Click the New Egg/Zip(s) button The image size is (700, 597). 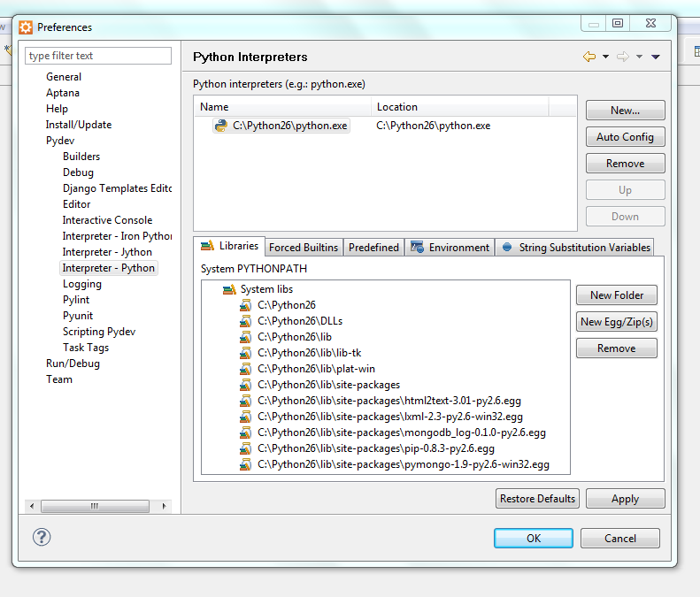[x=616, y=322]
